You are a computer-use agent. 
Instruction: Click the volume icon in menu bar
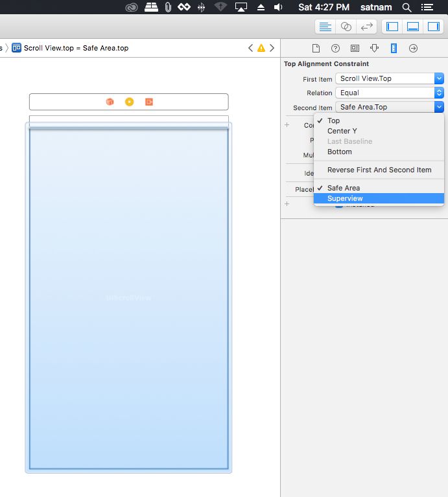point(278,7)
